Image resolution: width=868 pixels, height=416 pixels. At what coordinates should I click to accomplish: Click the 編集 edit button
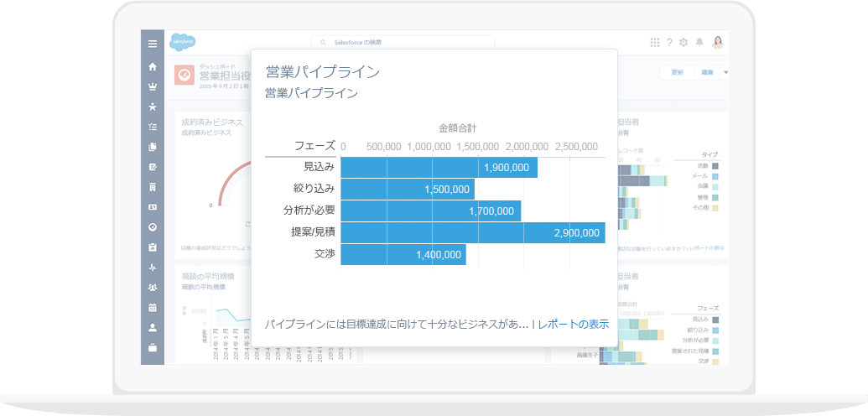click(707, 73)
